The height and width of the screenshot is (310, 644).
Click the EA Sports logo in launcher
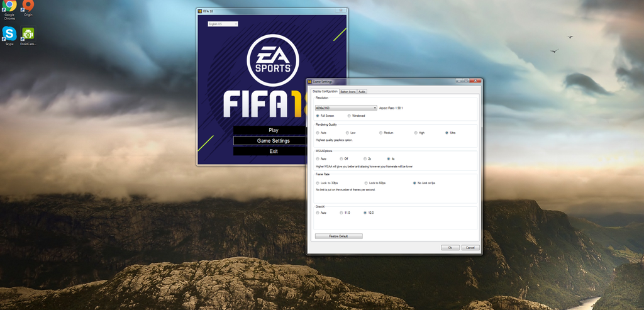coord(273,60)
